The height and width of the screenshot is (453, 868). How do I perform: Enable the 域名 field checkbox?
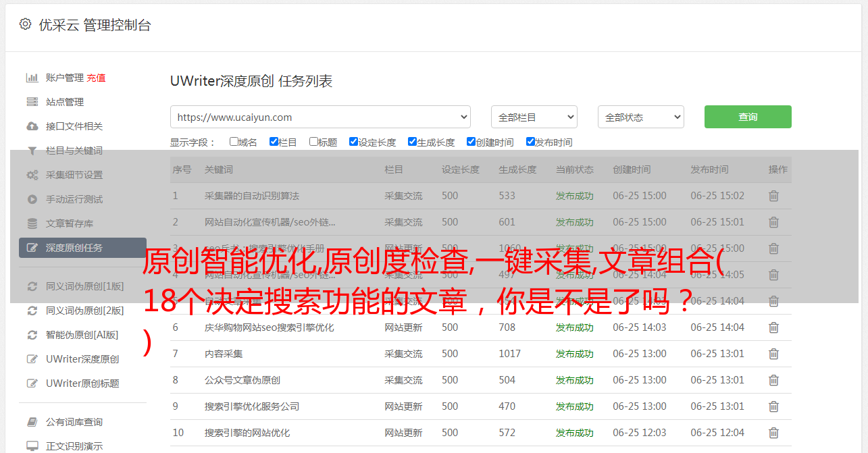pos(234,142)
